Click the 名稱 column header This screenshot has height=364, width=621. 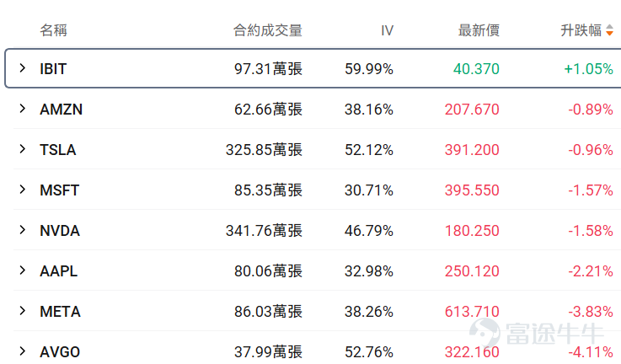click(53, 30)
